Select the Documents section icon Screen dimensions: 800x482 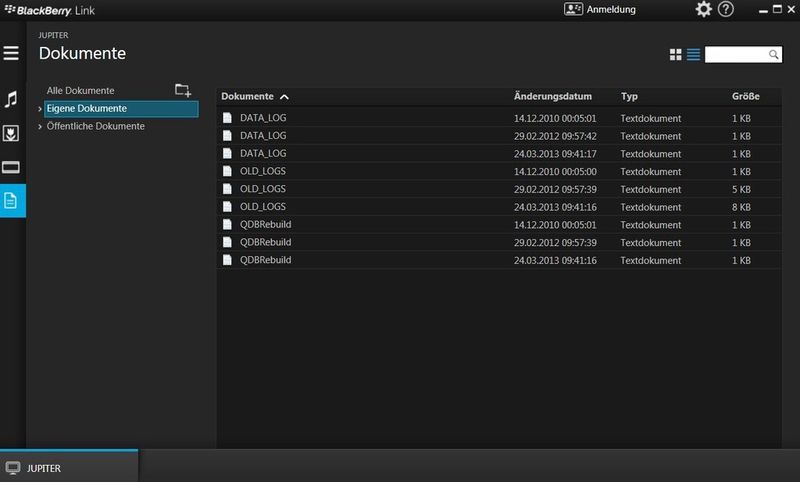pyautogui.click(x=11, y=200)
